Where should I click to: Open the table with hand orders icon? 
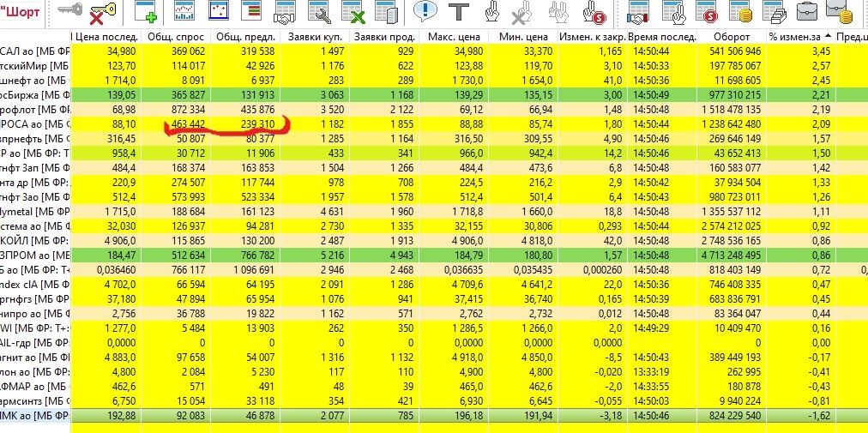pos(673,12)
